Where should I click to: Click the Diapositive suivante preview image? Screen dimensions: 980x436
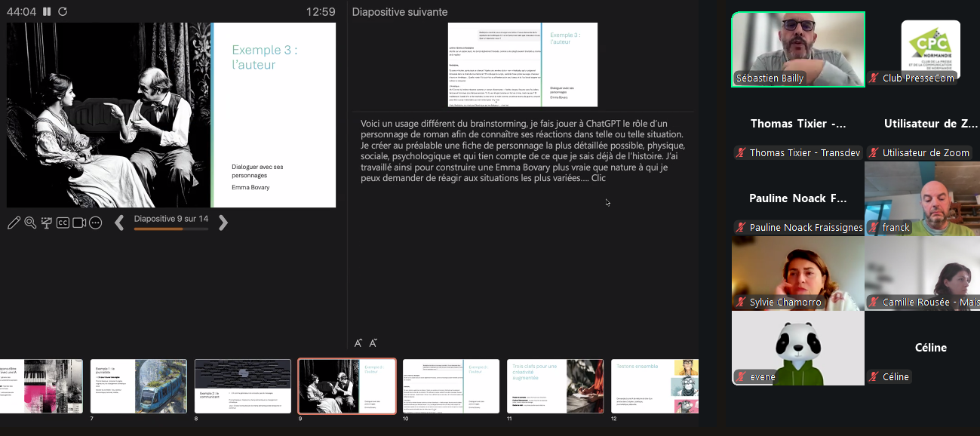pyautogui.click(x=522, y=64)
